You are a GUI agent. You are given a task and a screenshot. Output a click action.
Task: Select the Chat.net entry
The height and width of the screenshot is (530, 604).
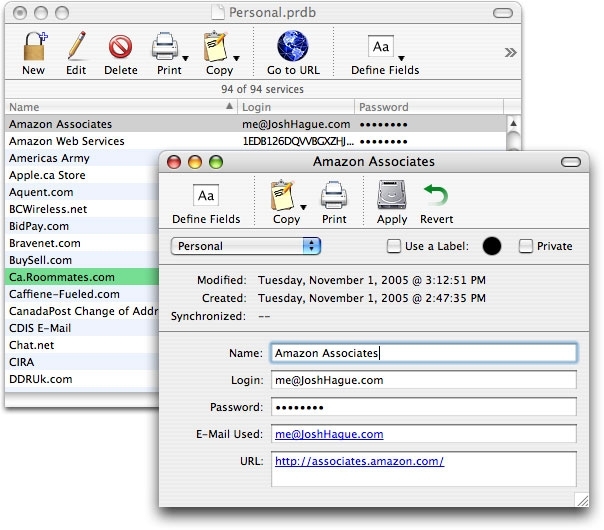tap(82, 345)
